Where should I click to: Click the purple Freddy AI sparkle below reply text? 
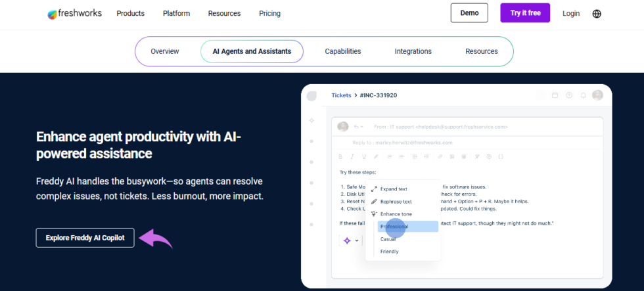(347, 240)
